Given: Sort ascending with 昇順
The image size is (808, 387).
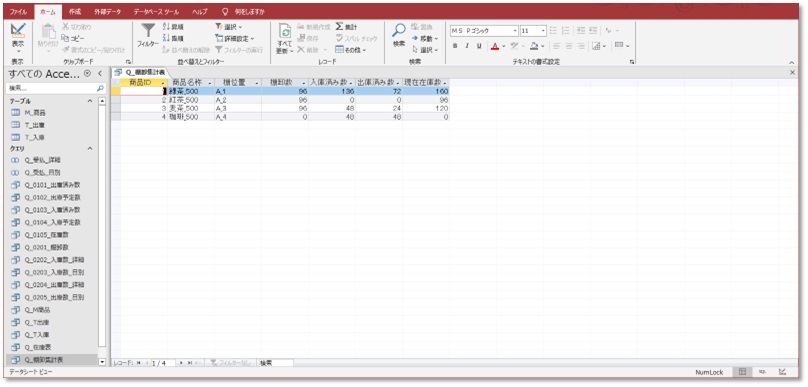Looking at the screenshot, I should (174, 27).
